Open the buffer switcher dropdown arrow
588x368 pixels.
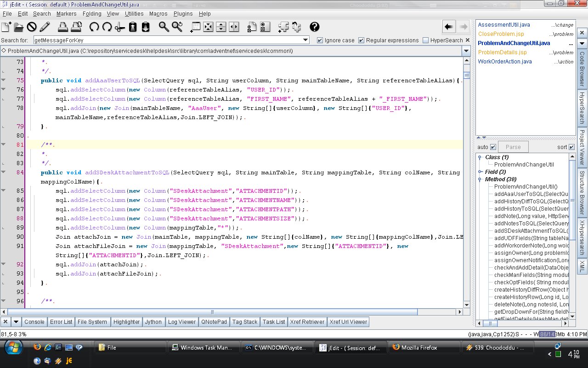(466, 51)
